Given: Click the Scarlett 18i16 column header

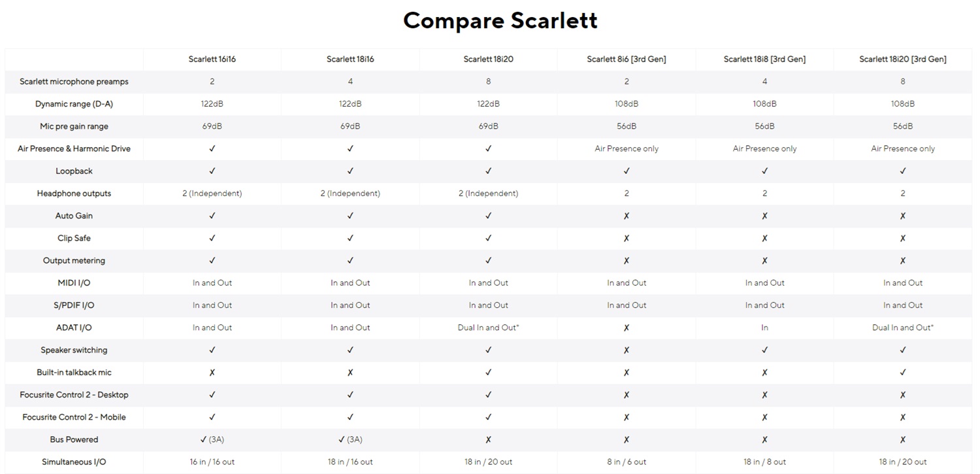Looking at the screenshot, I should pos(350,59).
